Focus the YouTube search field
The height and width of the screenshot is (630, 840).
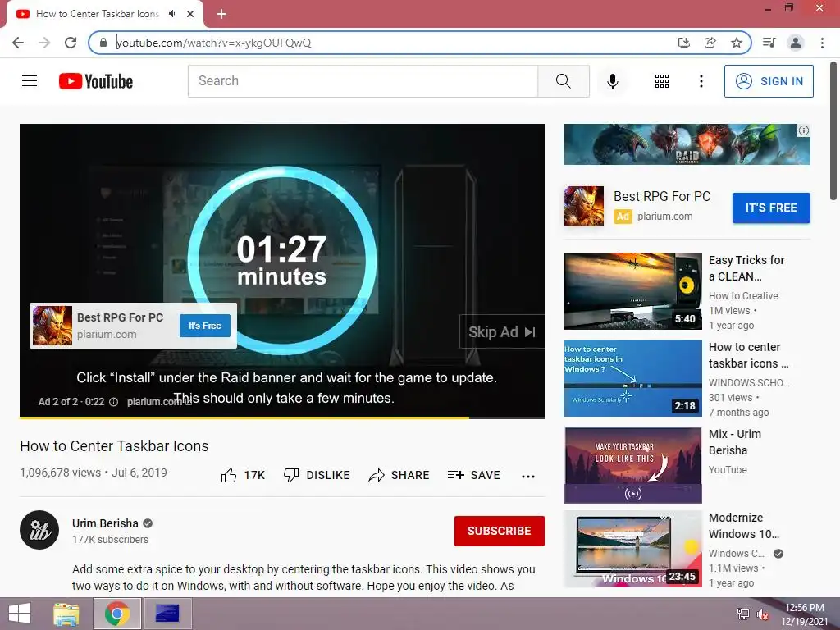[x=363, y=81]
